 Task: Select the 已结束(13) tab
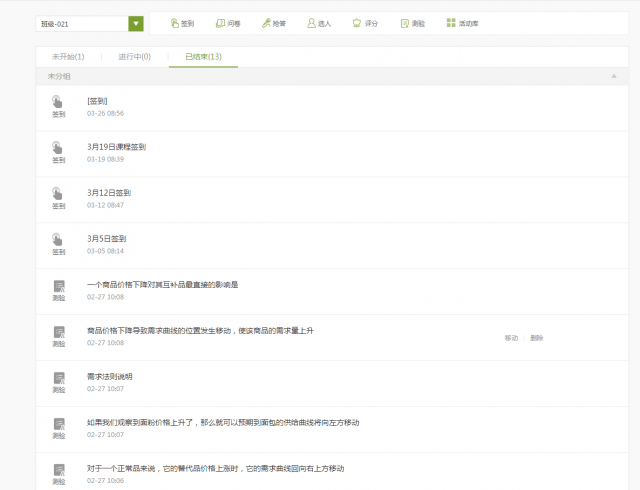(203, 57)
